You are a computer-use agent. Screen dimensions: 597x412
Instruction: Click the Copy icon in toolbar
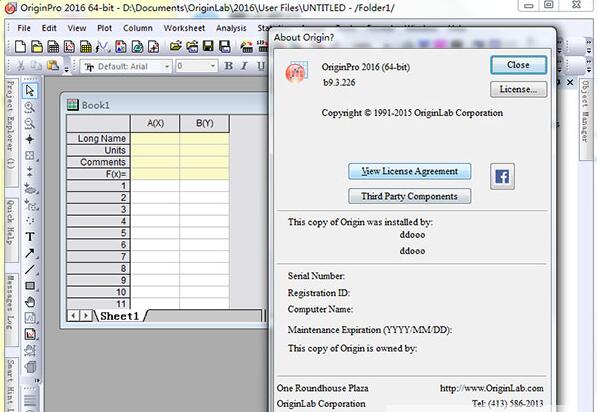pyautogui.click(x=36, y=66)
